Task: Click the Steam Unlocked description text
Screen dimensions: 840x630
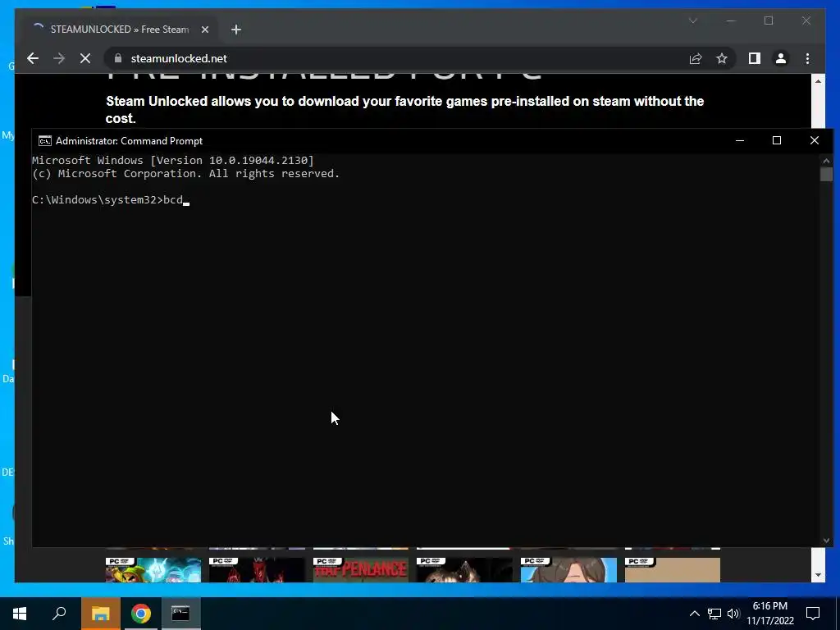Action: pos(404,109)
